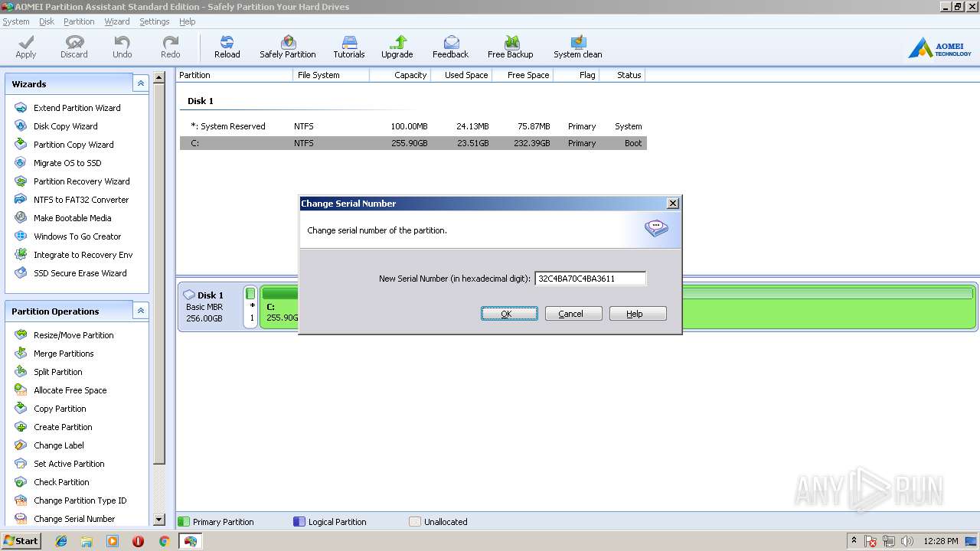Open the Disk menu
The width and height of the screenshot is (980, 551).
(47, 21)
